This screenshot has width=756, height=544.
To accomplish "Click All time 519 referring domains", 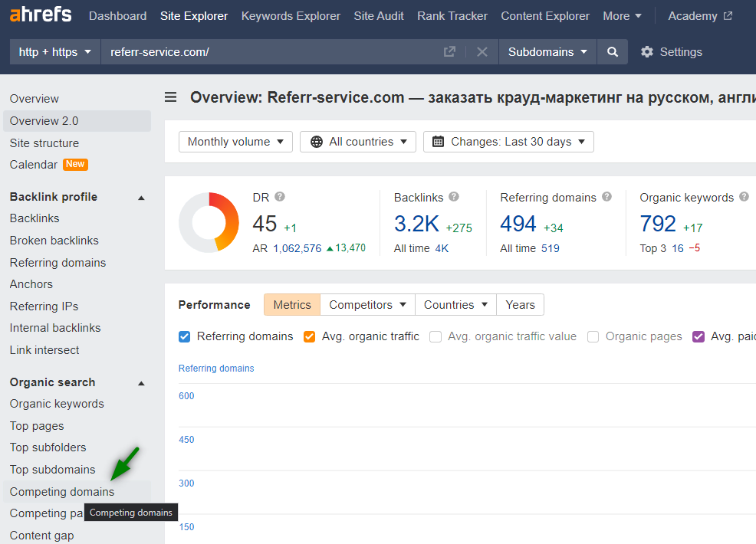I will click(550, 248).
